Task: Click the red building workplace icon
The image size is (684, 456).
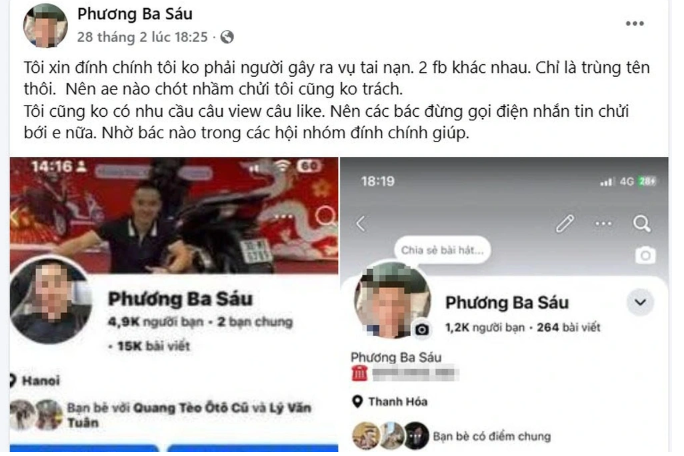Action: tap(359, 374)
